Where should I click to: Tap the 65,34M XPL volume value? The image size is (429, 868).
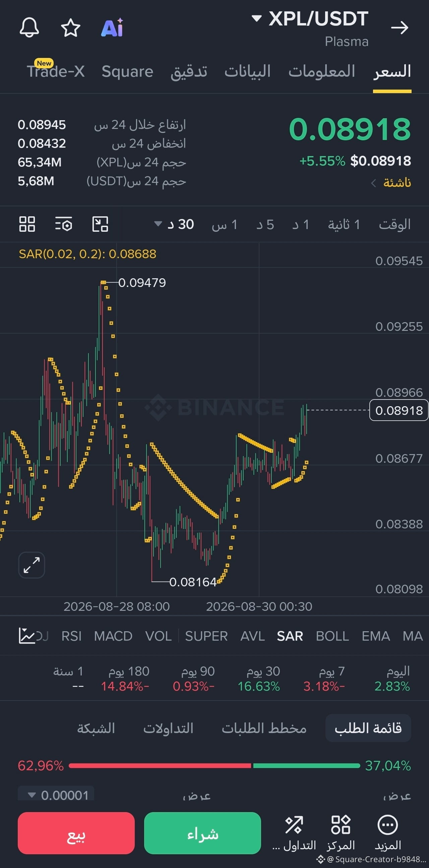click(x=40, y=162)
